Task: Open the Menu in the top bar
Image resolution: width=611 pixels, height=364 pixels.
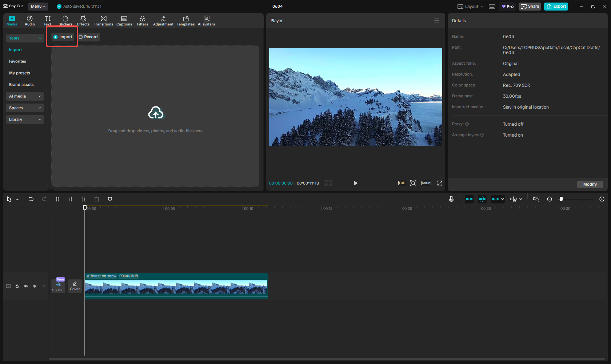Action: click(x=38, y=6)
